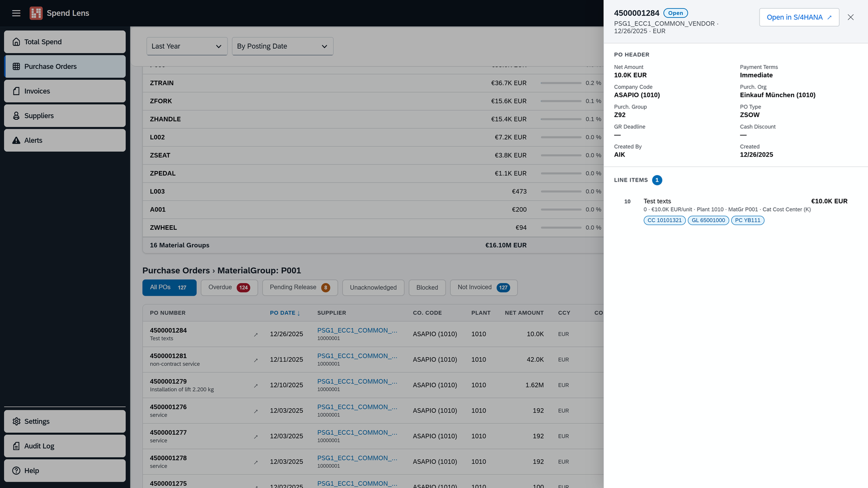The width and height of the screenshot is (868, 488).
Task: Expand the Last Year period dropdown
Action: 187,46
